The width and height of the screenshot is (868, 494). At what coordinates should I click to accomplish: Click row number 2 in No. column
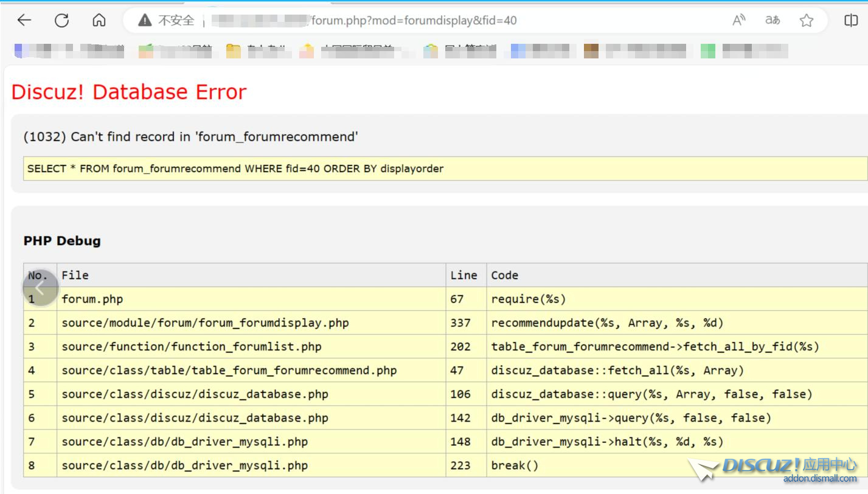[40, 322]
